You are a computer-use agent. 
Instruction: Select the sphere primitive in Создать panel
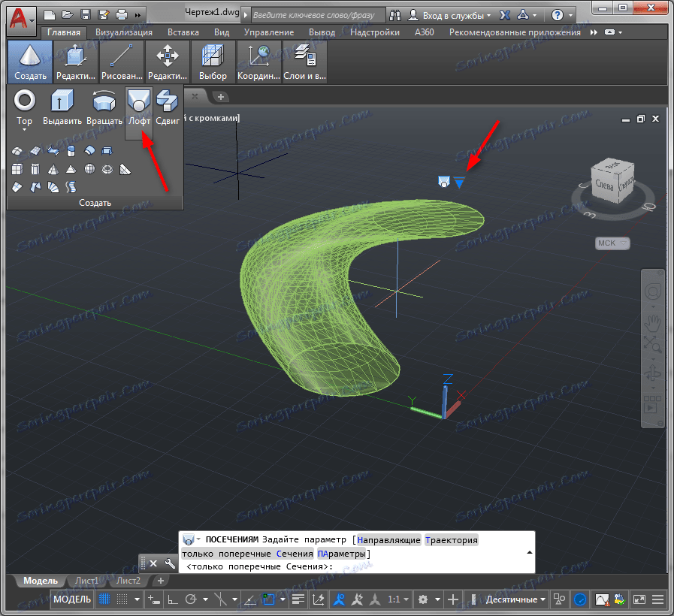coord(90,168)
